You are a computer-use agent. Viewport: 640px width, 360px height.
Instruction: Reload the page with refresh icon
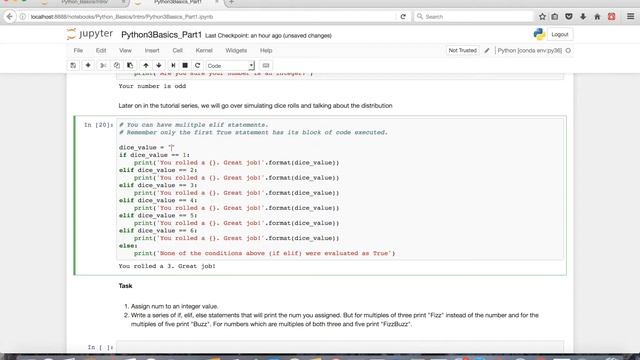(403, 17)
